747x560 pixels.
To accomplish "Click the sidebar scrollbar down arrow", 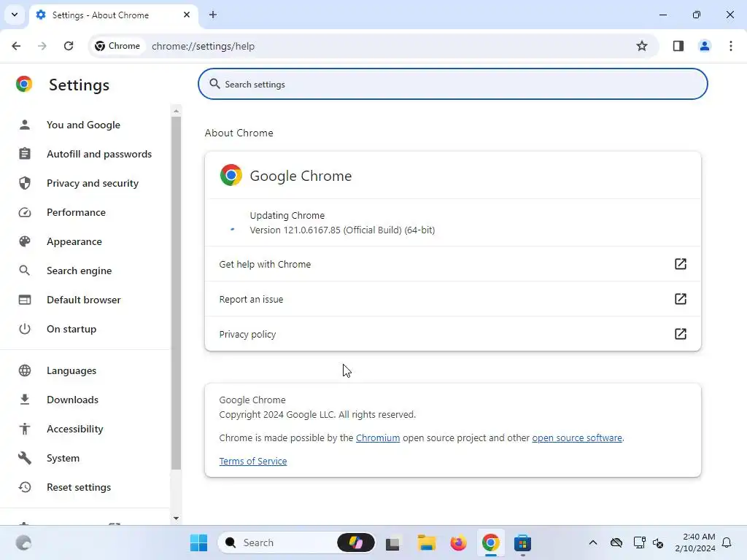I will [177, 518].
